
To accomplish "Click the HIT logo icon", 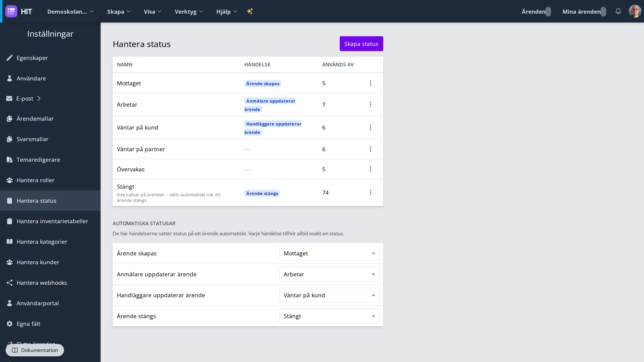I will [11, 11].
